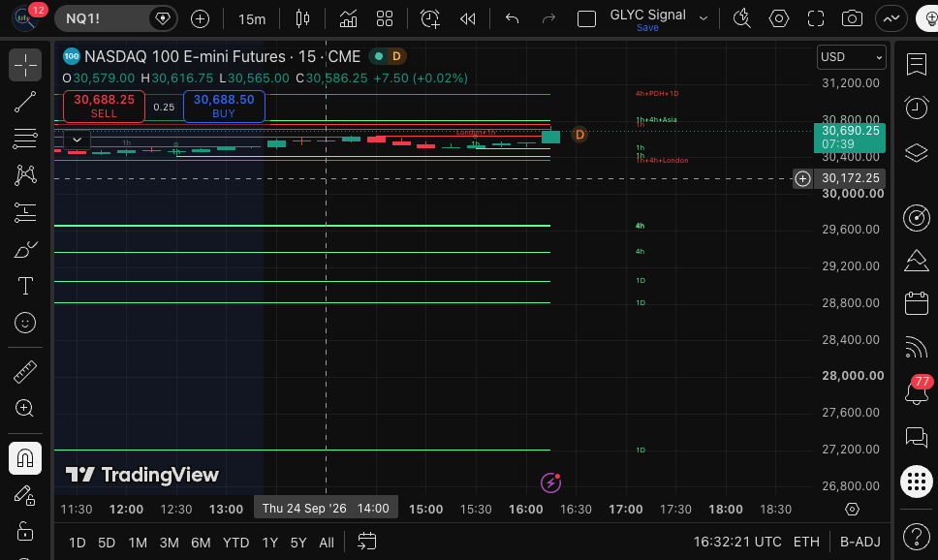Collapse the indicator legend chevron
This screenshot has height=560, width=938.
pyautogui.click(x=78, y=140)
